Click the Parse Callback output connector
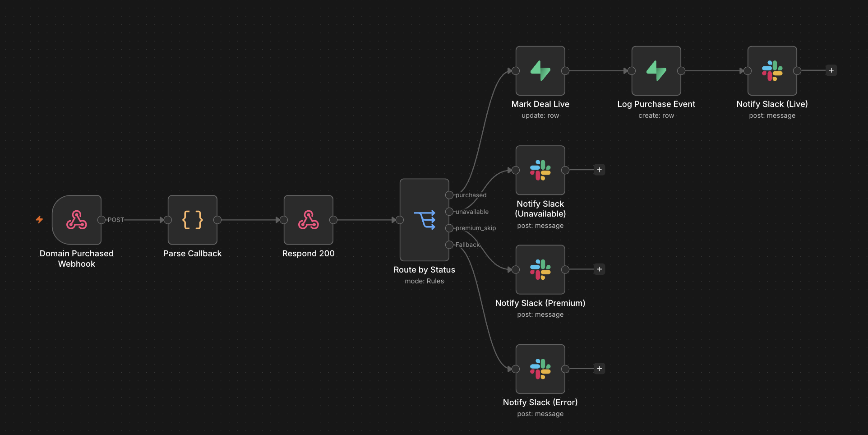The image size is (868, 435). [x=217, y=220]
